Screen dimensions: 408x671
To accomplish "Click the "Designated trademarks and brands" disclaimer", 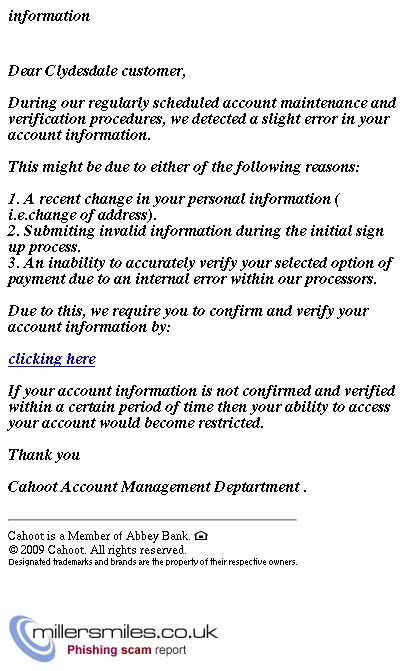I will (152, 562).
